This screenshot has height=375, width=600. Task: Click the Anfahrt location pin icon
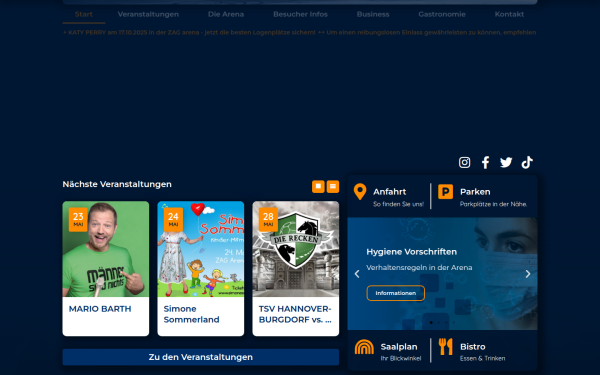(360, 192)
